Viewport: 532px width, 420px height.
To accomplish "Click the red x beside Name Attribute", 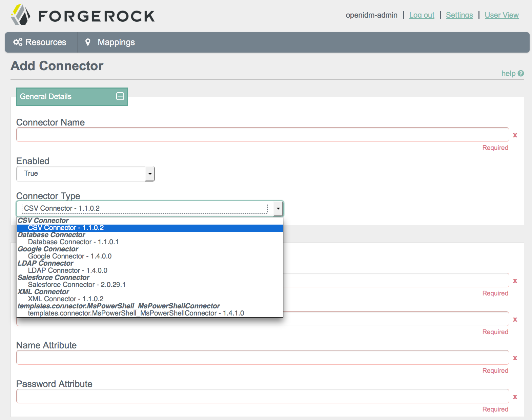I will click(515, 358).
